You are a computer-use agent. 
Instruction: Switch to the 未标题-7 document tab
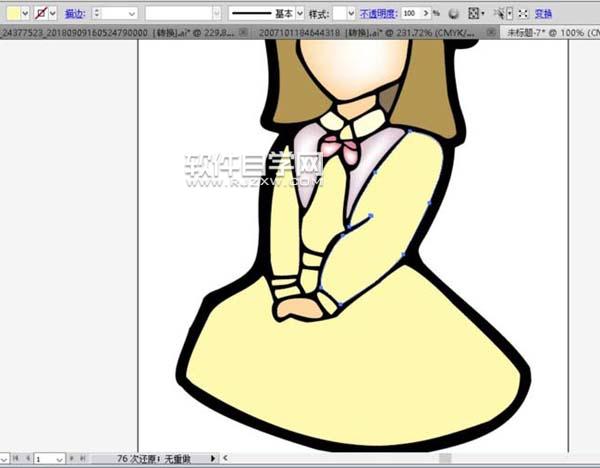pos(553,33)
